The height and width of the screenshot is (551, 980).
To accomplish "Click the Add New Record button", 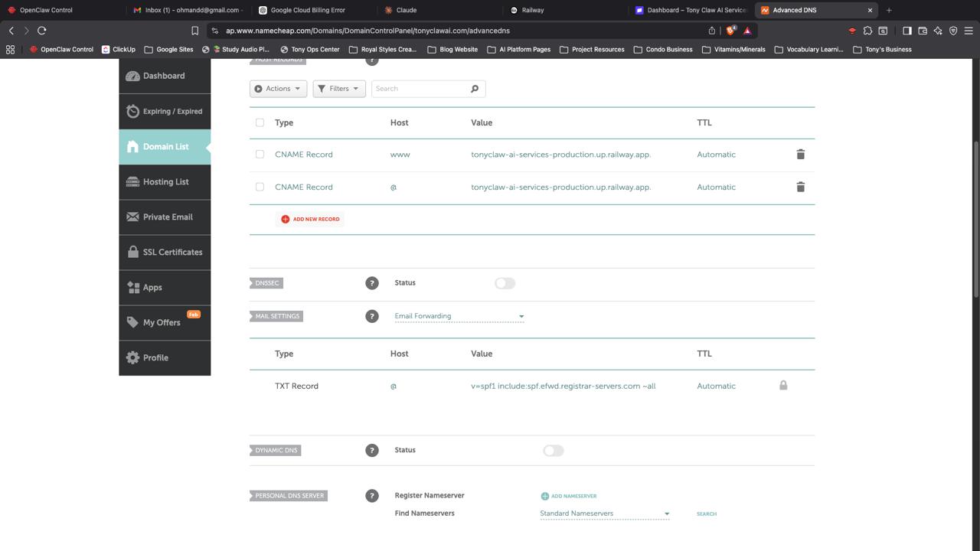I will 310,219.
